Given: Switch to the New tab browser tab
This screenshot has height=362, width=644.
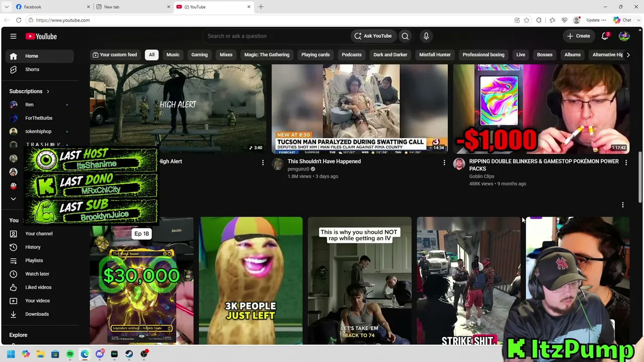Looking at the screenshot, I should (133, 7).
